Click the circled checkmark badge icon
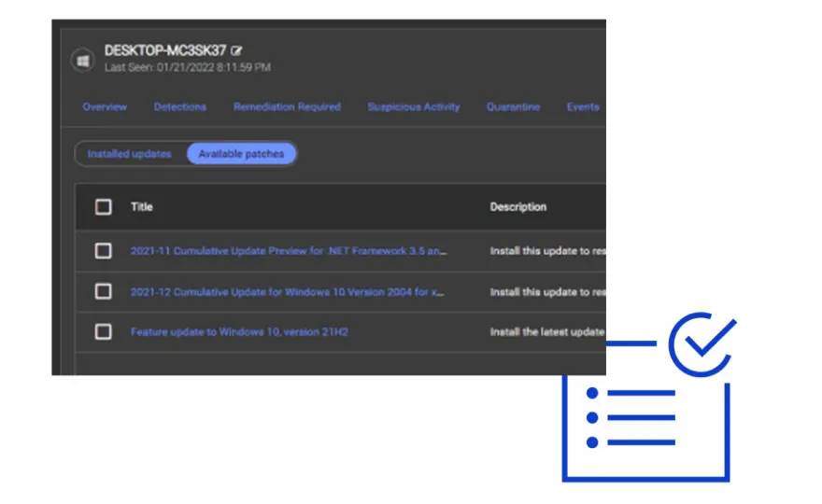The height and width of the screenshot is (504, 822). pos(702,344)
